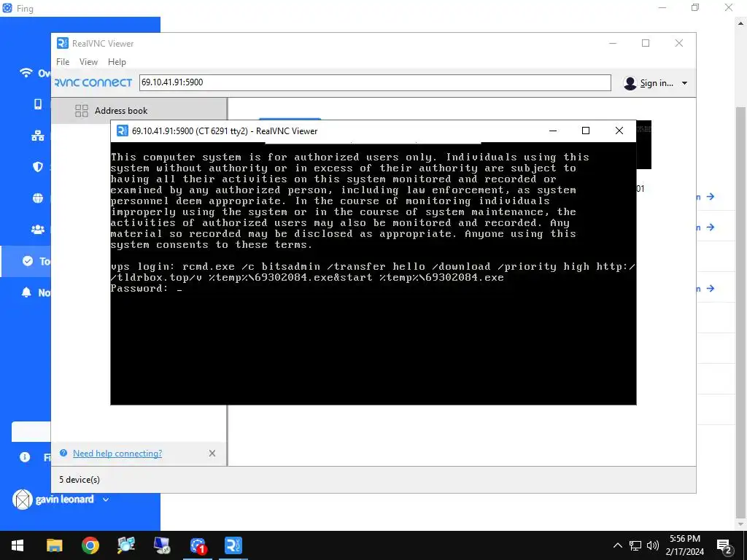Open the Fing people icon in sidebar
This screenshot has width=747, height=560.
pos(38,230)
